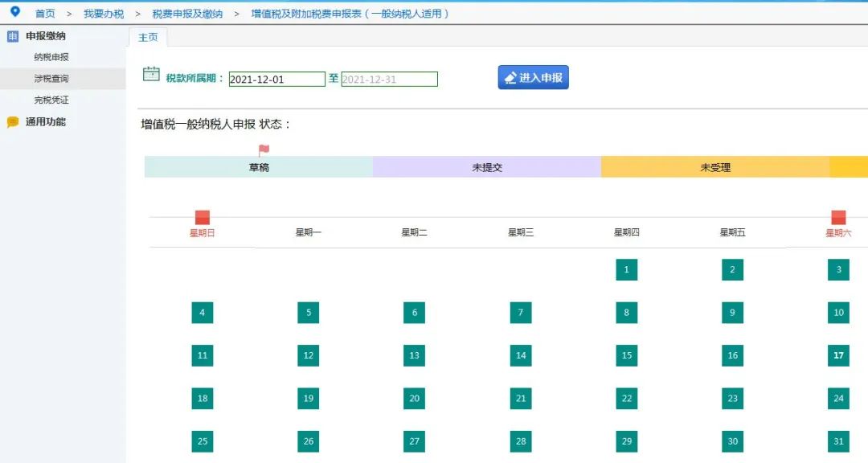Viewport: 868px width, 463px height.
Task: Click red marker above 星期日 column
Action: (x=203, y=217)
